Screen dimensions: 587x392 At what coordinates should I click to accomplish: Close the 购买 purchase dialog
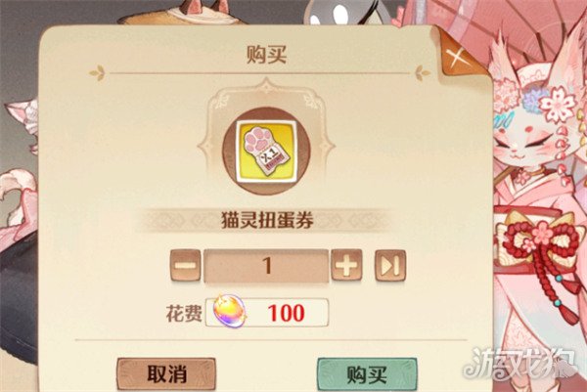tap(457, 58)
